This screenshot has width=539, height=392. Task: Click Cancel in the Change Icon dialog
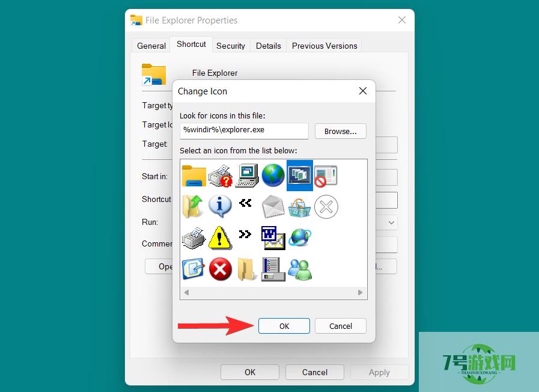341,326
